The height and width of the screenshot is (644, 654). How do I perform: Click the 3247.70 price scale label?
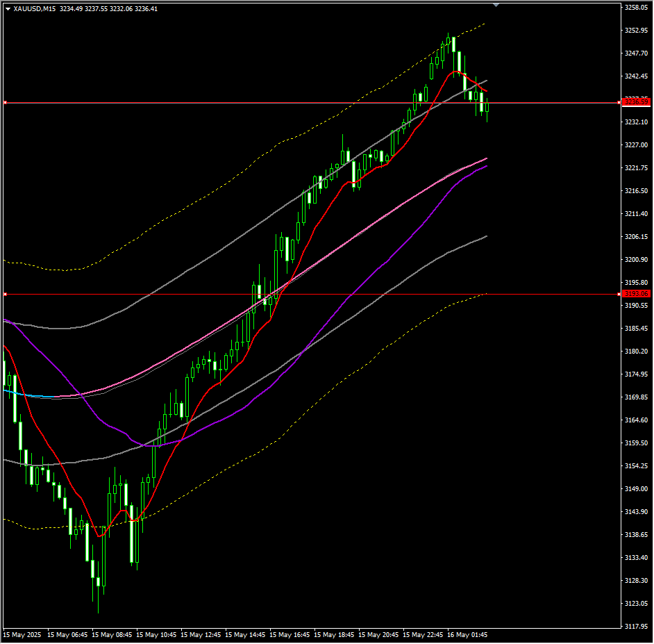pyautogui.click(x=636, y=53)
